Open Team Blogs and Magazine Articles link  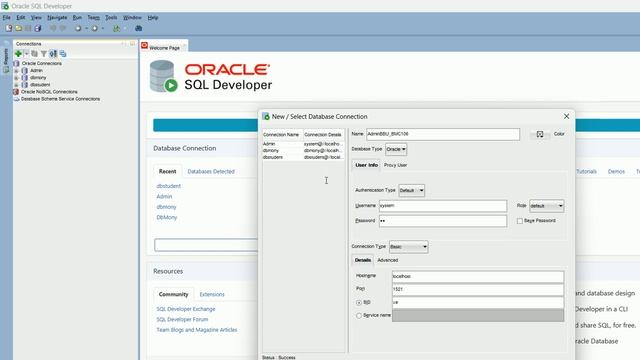point(197,330)
